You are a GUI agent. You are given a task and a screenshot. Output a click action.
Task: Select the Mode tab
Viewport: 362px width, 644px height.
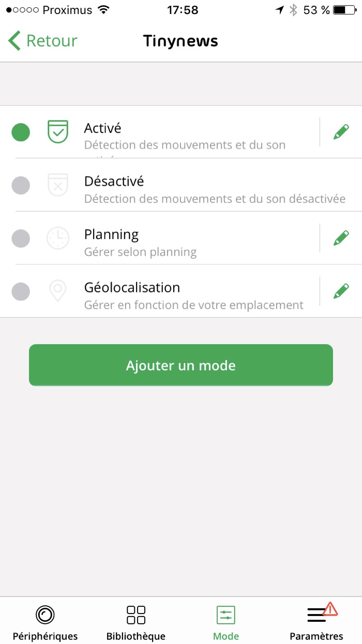tap(226, 622)
